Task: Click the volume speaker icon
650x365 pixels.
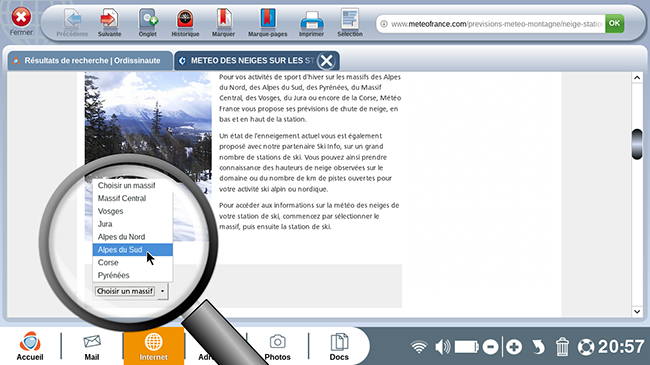Action: [x=442, y=347]
